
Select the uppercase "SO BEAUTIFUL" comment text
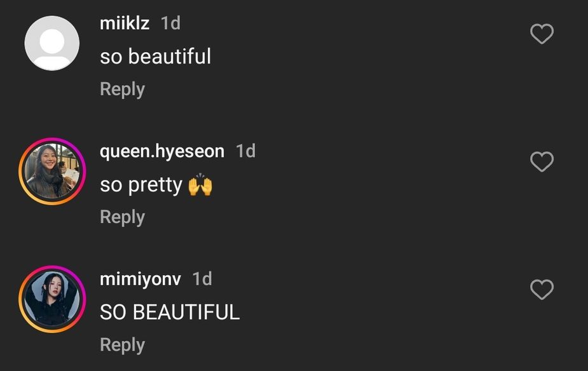point(170,312)
